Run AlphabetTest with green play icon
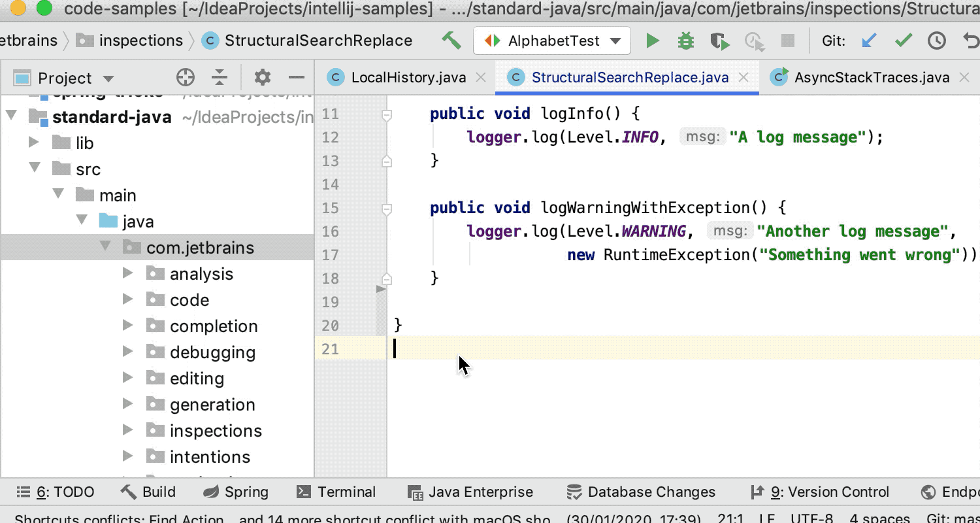The image size is (980, 523). [x=652, y=41]
